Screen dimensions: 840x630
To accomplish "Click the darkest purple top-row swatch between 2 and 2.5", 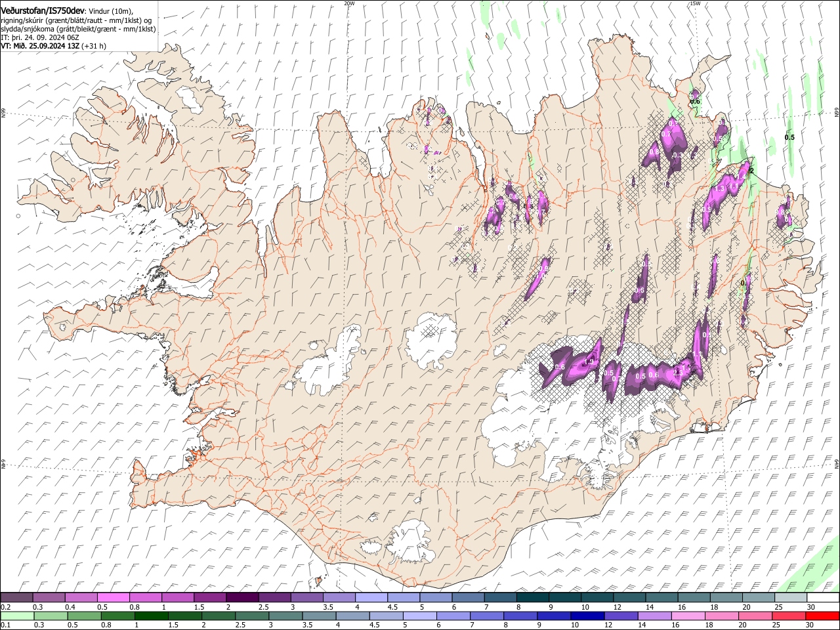I will click(242, 597).
